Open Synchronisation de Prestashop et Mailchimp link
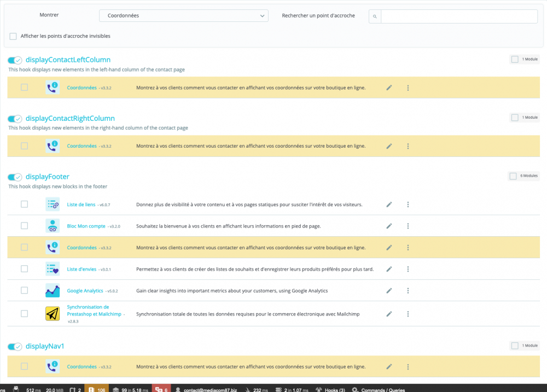This screenshot has width=547, height=392. pos(94,311)
